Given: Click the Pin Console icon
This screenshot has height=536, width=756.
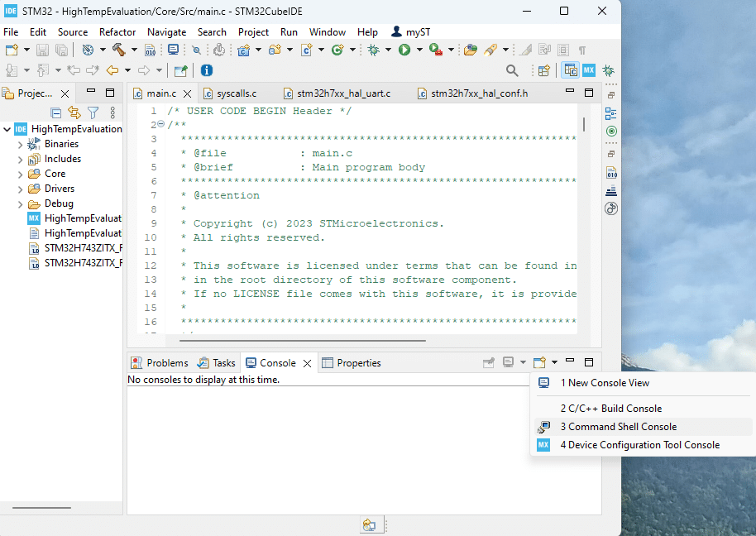Looking at the screenshot, I should (489, 362).
